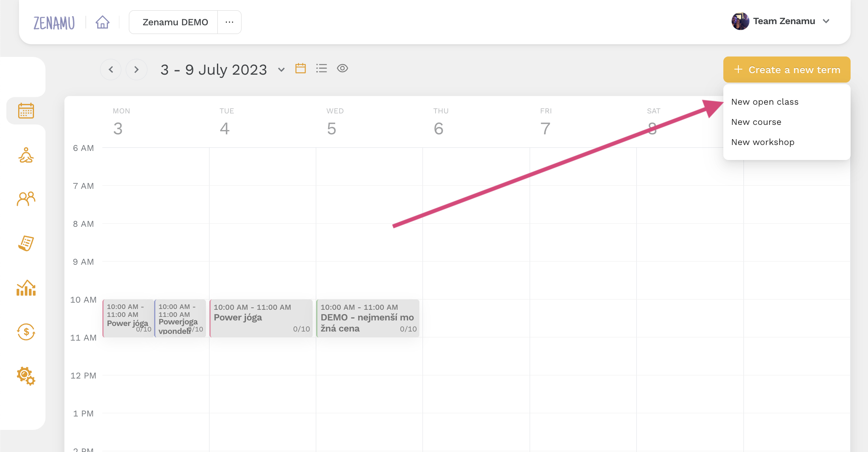Viewport: 868px width, 452px height.
Task: Click the home icon in sidebar
Action: (x=102, y=22)
